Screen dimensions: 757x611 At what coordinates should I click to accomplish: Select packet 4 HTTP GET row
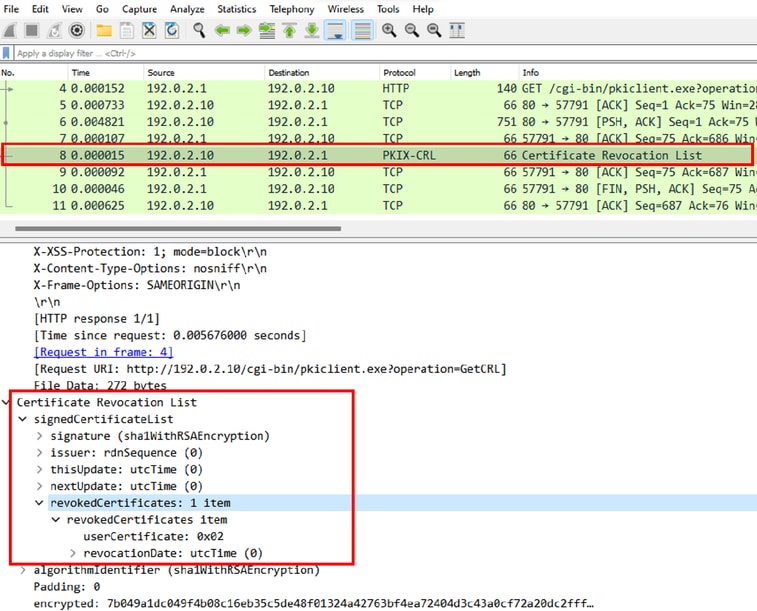coord(378,88)
